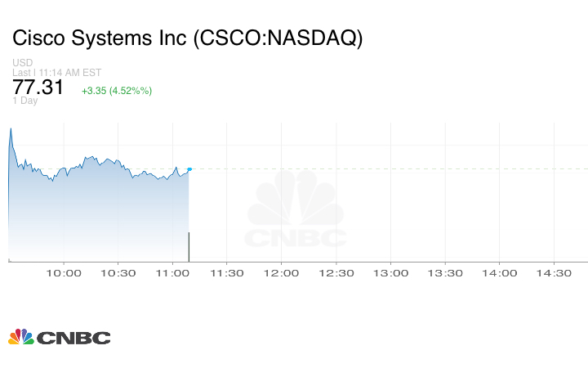The width and height of the screenshot is (588, 368).
Task: Click the 14:00 time axis label
Action: [499, 273]
